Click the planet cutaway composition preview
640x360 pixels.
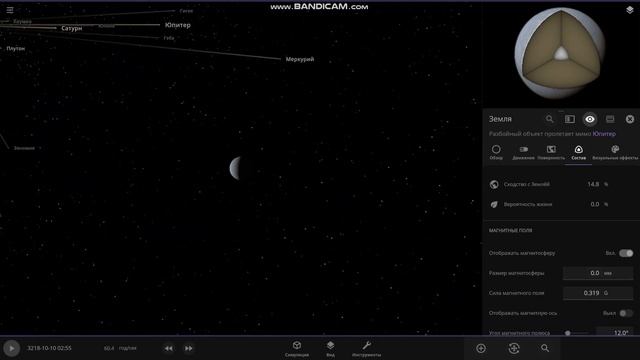coord(560,53)
